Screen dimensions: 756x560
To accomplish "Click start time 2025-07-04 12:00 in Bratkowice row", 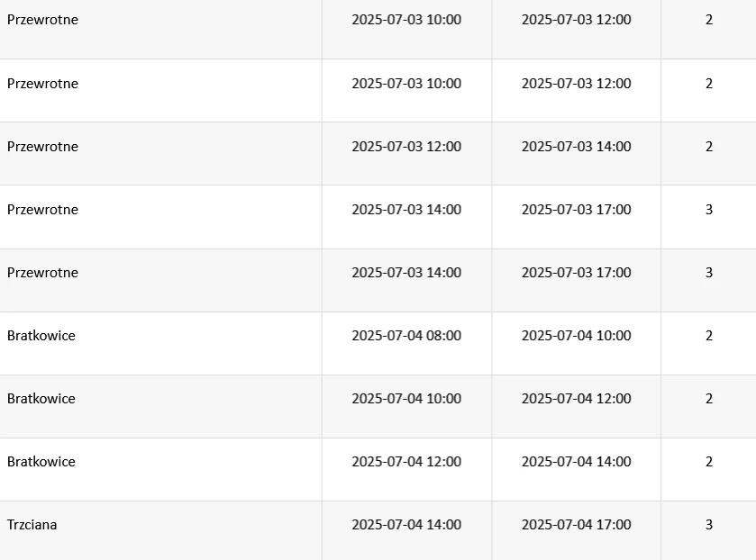I will pyautogui.click(x=405, y=462).
